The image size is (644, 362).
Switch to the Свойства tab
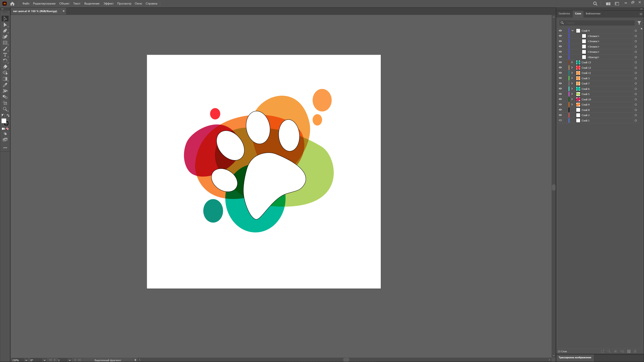point(564,13)
